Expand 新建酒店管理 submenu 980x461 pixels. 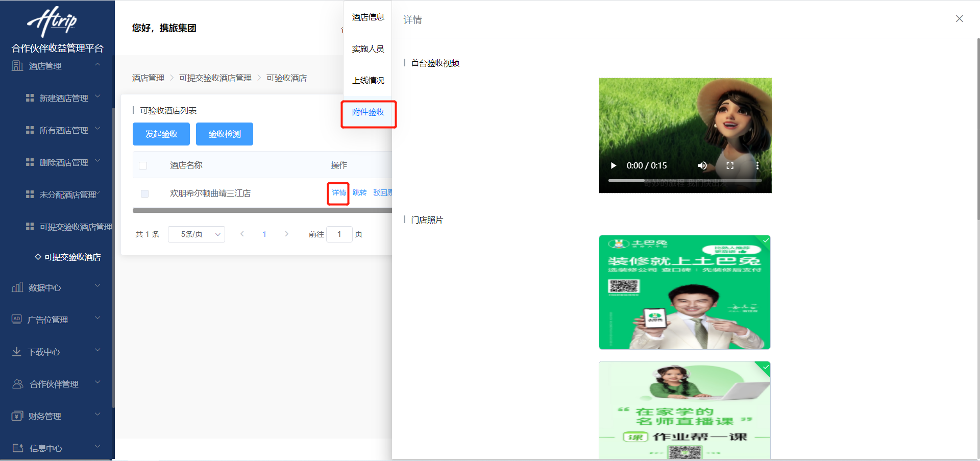pos(97,96)
